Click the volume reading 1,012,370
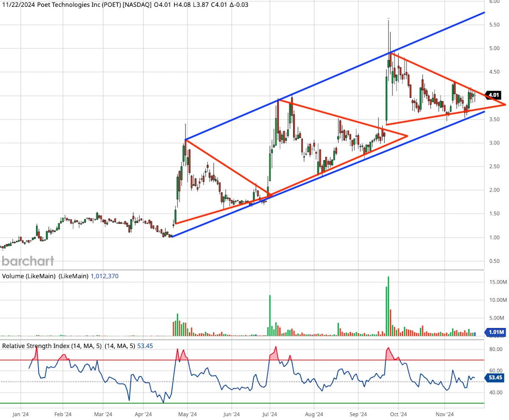The image size is (509, 420). 105,276
